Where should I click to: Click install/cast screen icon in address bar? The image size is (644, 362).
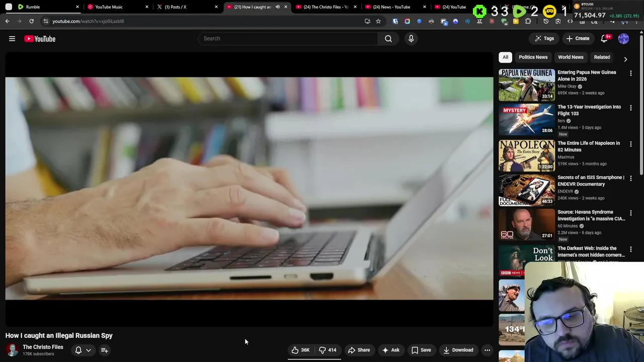[x=367, y=21]
